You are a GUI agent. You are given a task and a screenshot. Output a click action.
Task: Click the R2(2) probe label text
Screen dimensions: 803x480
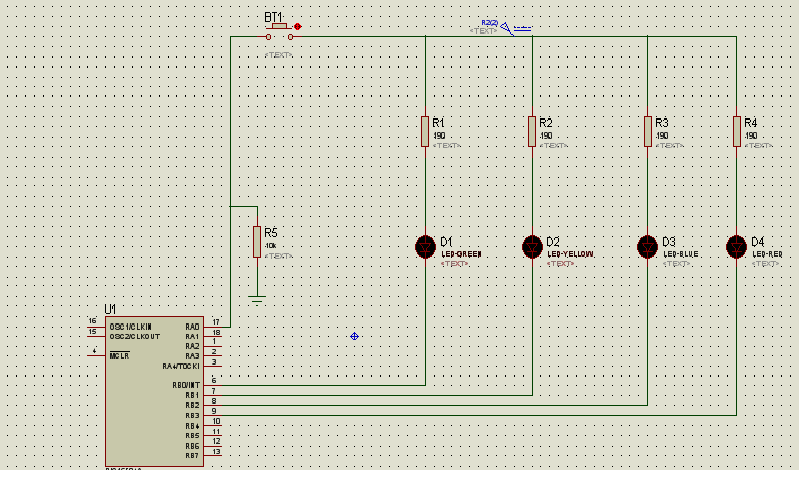click(x=490, y=23)
